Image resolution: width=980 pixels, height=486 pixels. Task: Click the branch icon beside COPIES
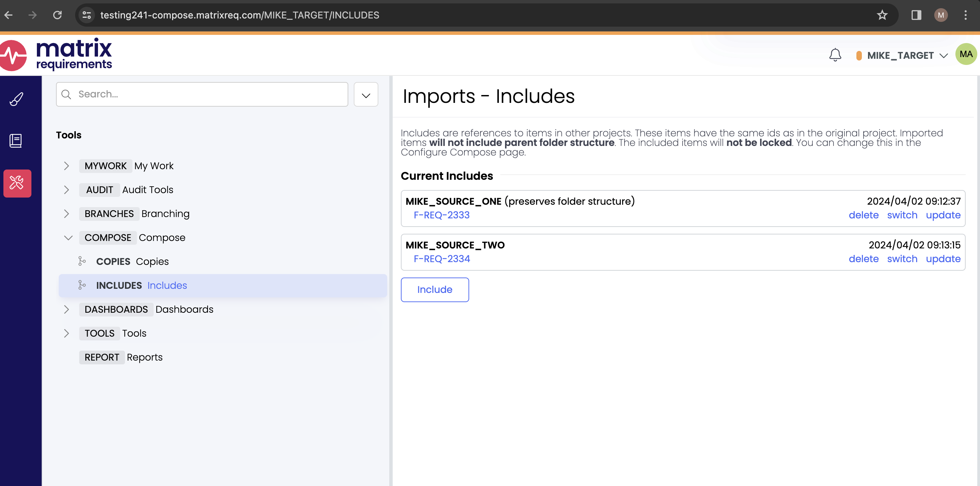[82, 261]
